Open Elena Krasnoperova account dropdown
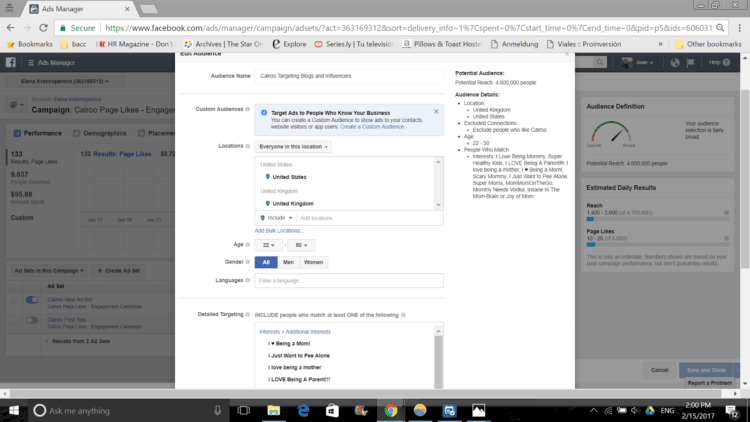The width and height of the screenshot is (750, 422). 65,81
